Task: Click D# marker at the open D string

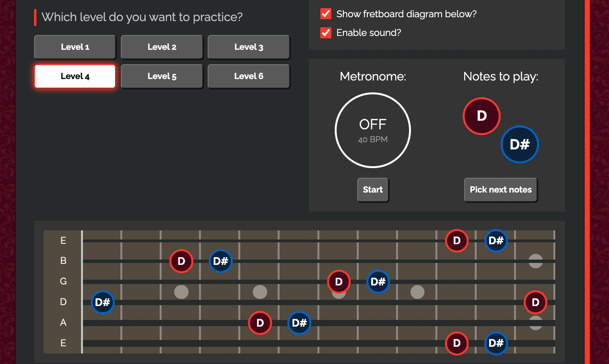Action: click(103, 302)
